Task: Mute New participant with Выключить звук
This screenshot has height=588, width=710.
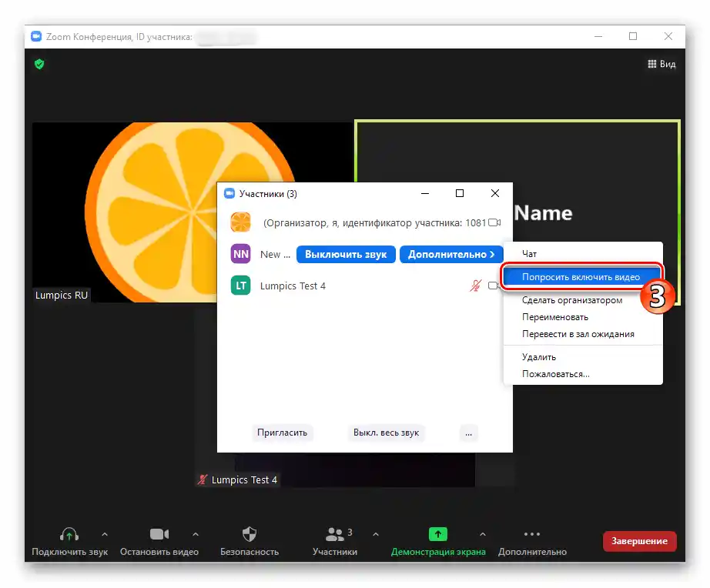Action: [346, 254]
